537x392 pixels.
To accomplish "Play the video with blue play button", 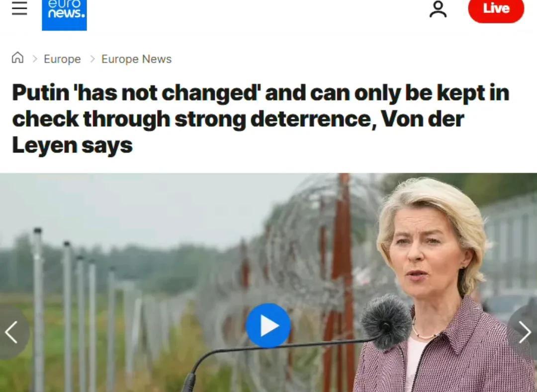I will coord(268,325).
